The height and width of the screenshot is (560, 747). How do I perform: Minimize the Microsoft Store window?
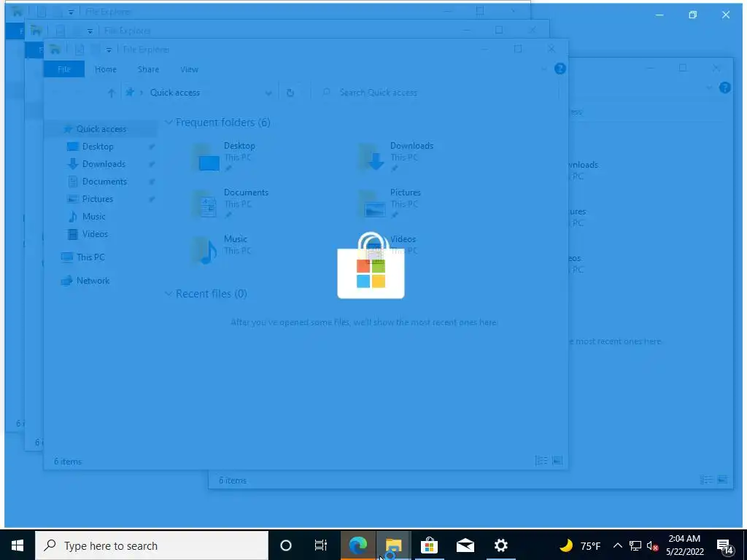(x=659, y=15)
